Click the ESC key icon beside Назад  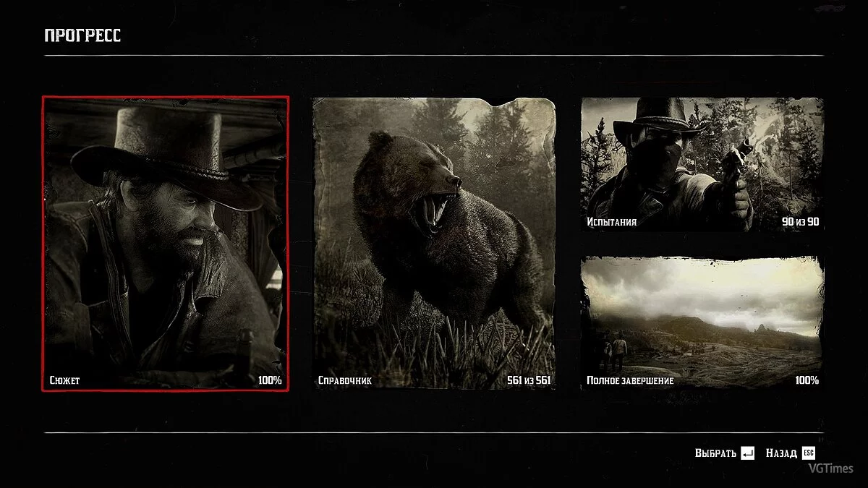(x=809, y=453)
